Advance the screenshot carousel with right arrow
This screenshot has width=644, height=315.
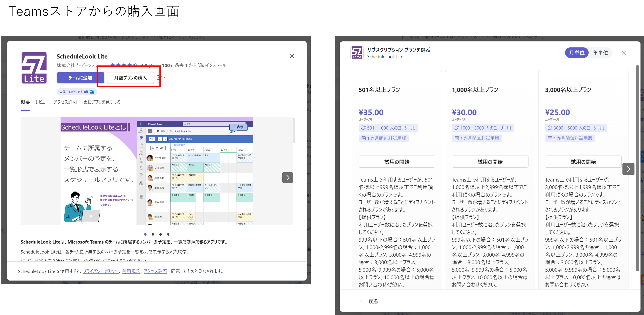tap(287, 178)
